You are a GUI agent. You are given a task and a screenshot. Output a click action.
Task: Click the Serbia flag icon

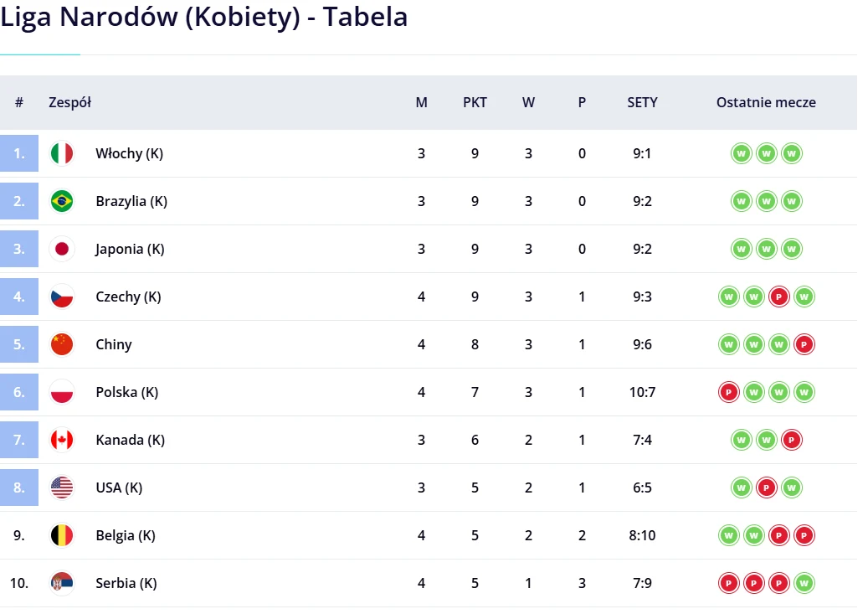[62, 583]
